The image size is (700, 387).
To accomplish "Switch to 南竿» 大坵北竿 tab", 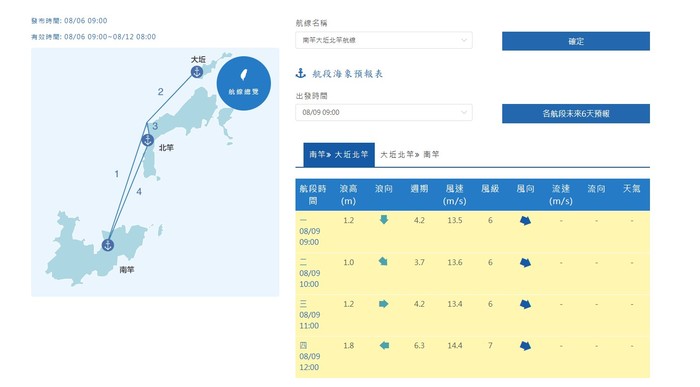I will 339,154.
